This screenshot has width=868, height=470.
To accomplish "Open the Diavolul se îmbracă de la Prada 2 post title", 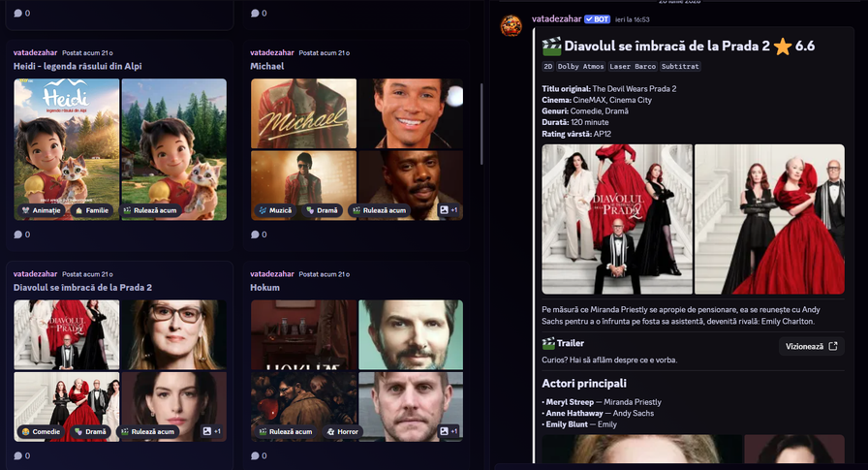I will point(82,287).
